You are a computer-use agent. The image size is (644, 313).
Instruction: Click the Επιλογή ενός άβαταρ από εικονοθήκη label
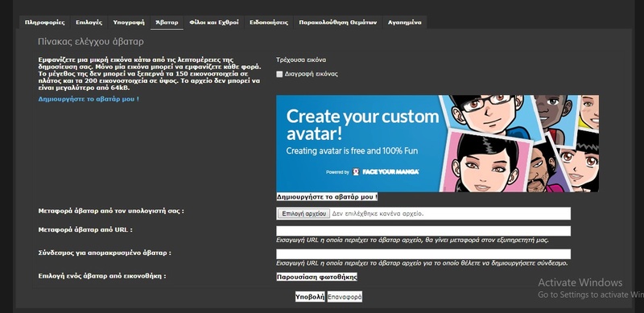point(102,276)
